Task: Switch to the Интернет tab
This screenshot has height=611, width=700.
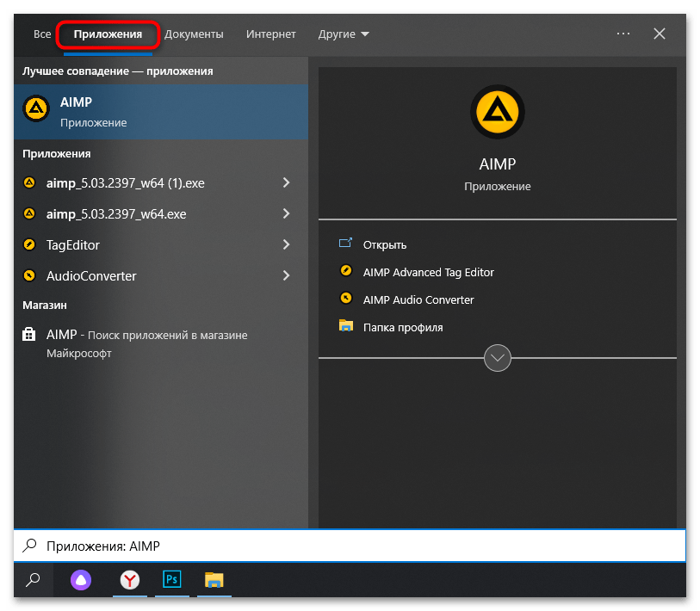Action: (270, 34)
